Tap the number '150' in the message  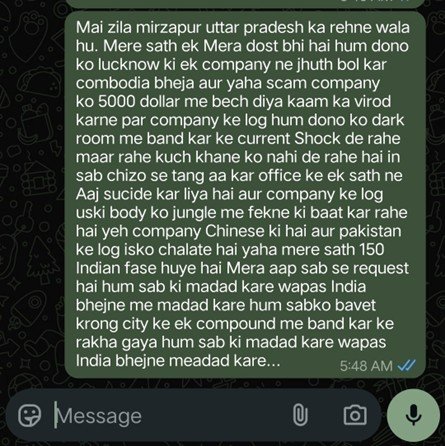coord(372,250)
